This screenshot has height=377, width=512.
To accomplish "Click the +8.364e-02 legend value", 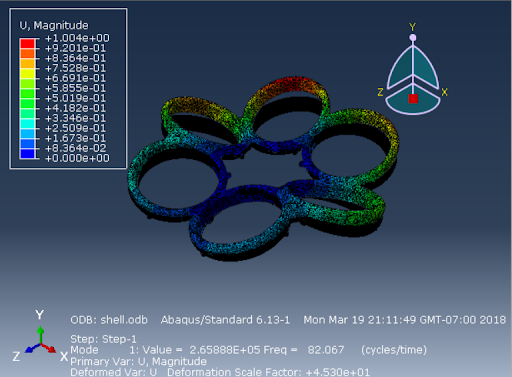I will pyautogui.click(x=75, y=148).
